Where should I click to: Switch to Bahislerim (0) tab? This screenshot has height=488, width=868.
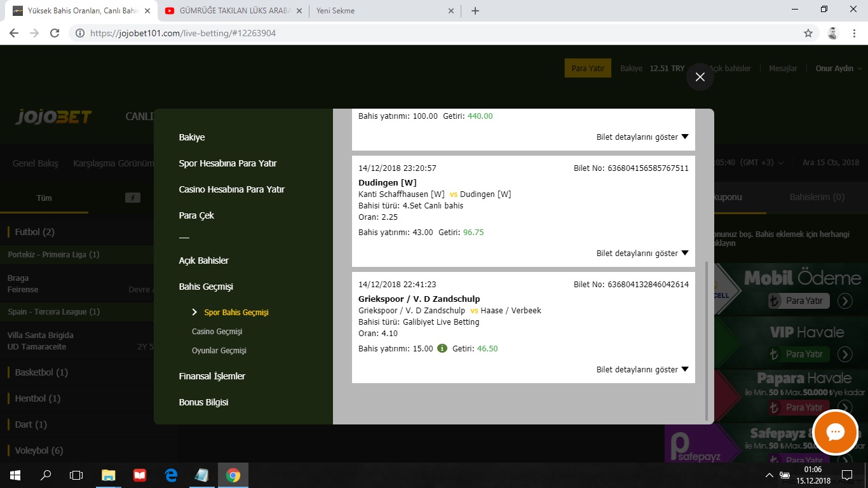[817, 198]
